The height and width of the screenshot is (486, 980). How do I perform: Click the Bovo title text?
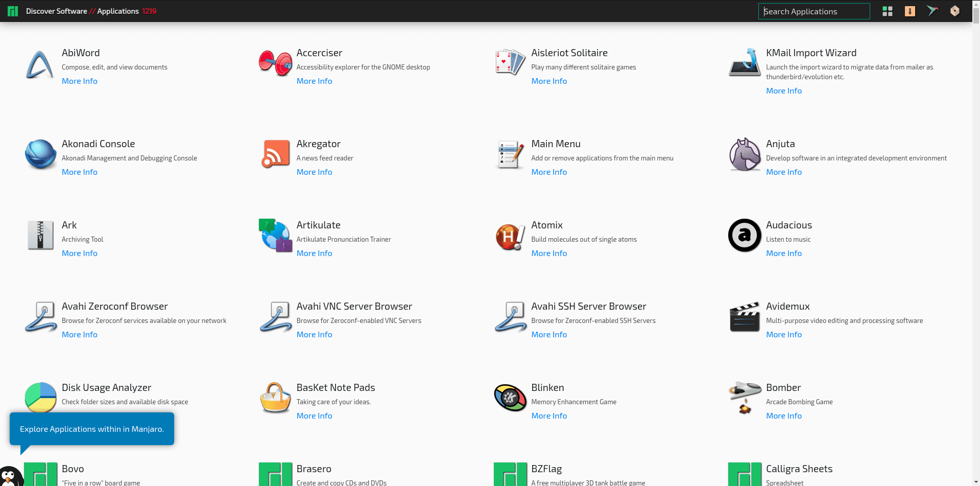pyautogui.click(x=73, y=469)
